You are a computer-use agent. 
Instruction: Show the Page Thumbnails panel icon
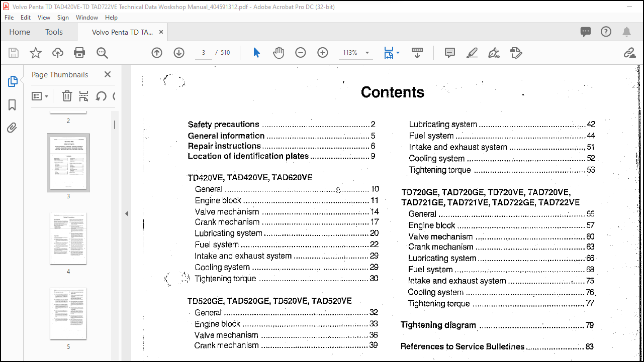tap(13, 81)
